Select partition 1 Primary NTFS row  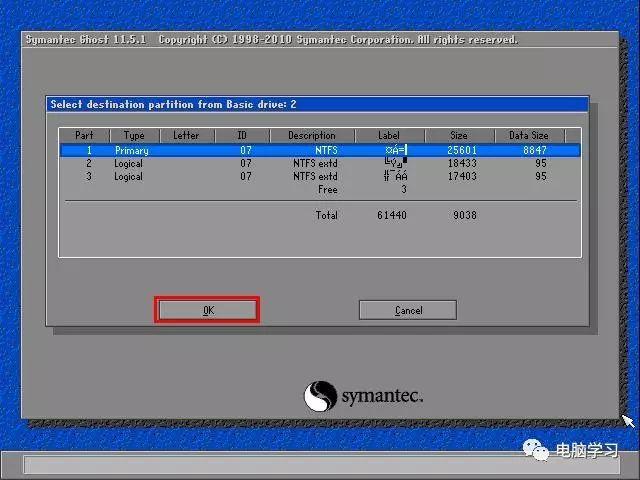[318, 150]
